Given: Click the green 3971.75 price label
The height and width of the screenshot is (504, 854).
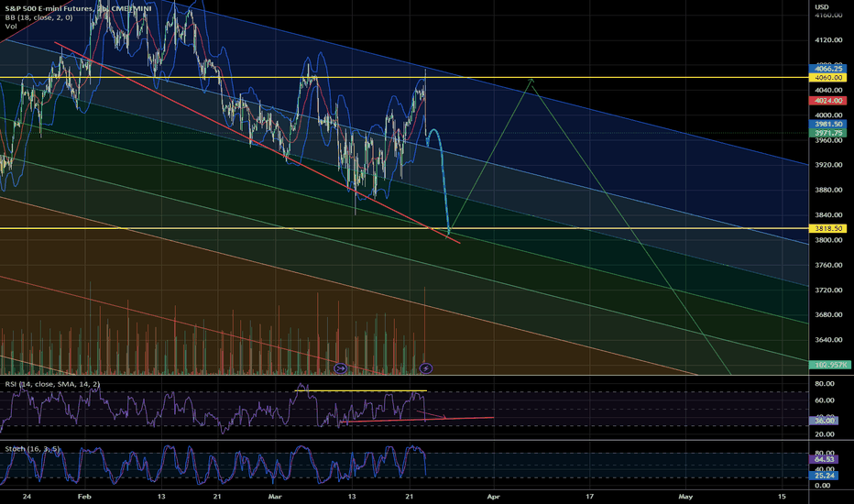Looking at the screenshot, I should click(x=828, y=133).
